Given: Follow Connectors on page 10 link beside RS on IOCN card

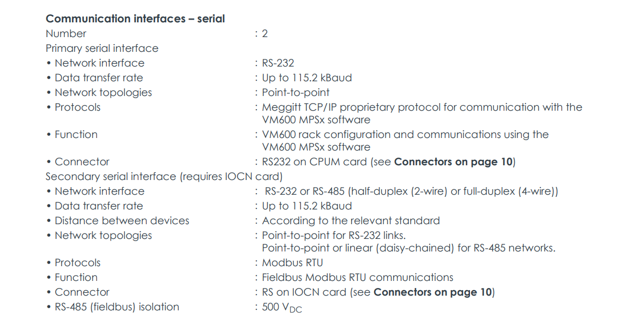Looking at the screenshot, I should coord(433,292).
